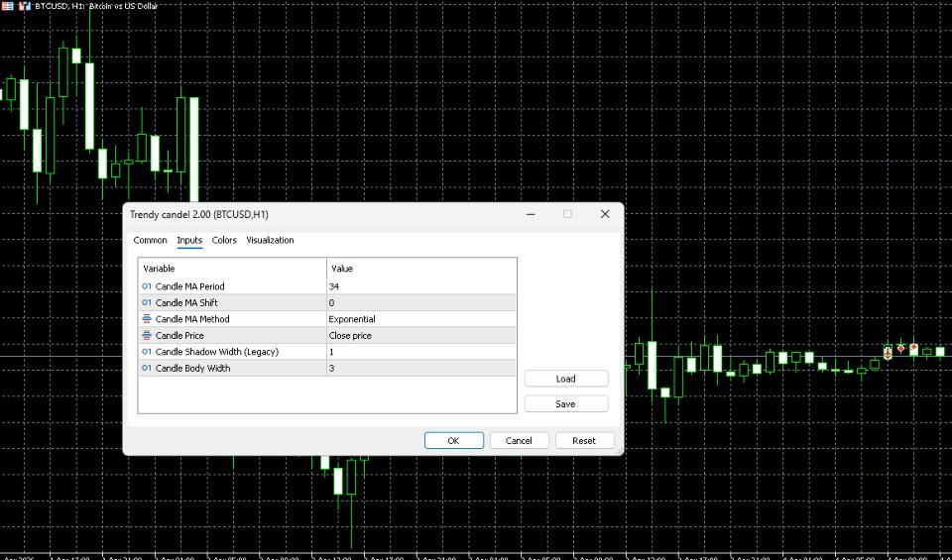Screen dimensions: 952x560
Task: Click the BTCUSD,H1 chart title text
Action: [x=96, y=6]
